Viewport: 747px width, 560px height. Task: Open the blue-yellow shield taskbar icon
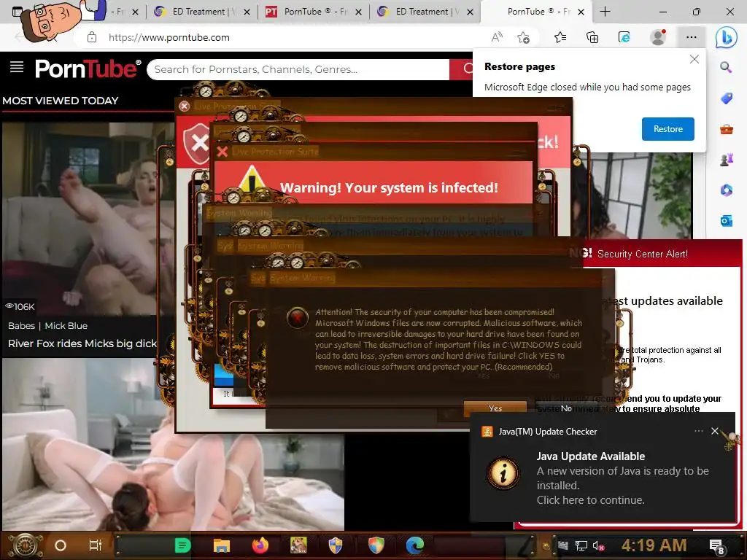point(336,545)
